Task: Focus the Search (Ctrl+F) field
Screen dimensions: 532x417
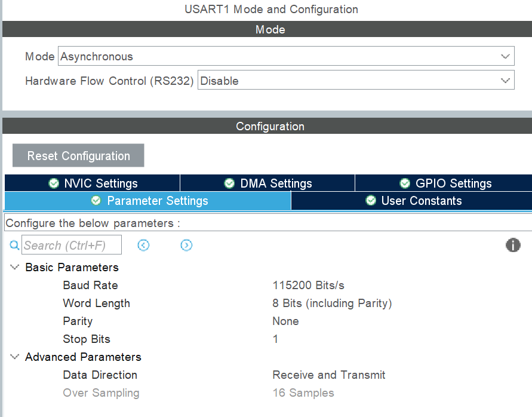Action: (72, 245)
